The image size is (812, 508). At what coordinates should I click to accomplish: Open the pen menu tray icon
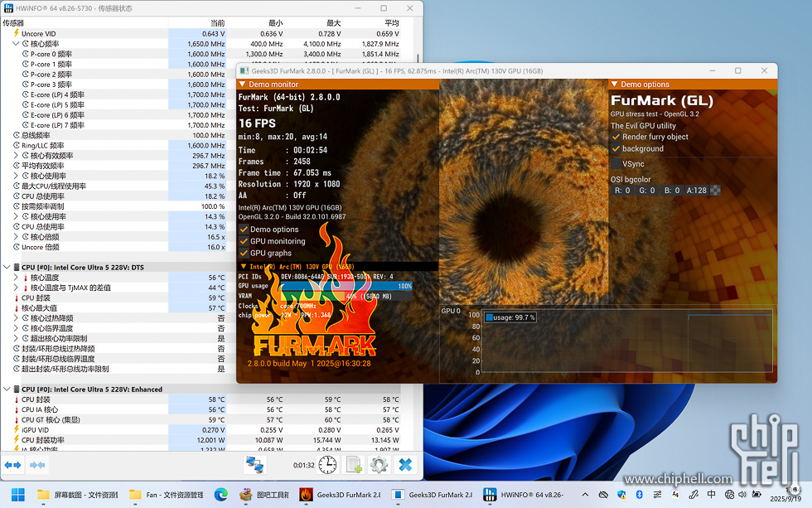tap(694, 495)
